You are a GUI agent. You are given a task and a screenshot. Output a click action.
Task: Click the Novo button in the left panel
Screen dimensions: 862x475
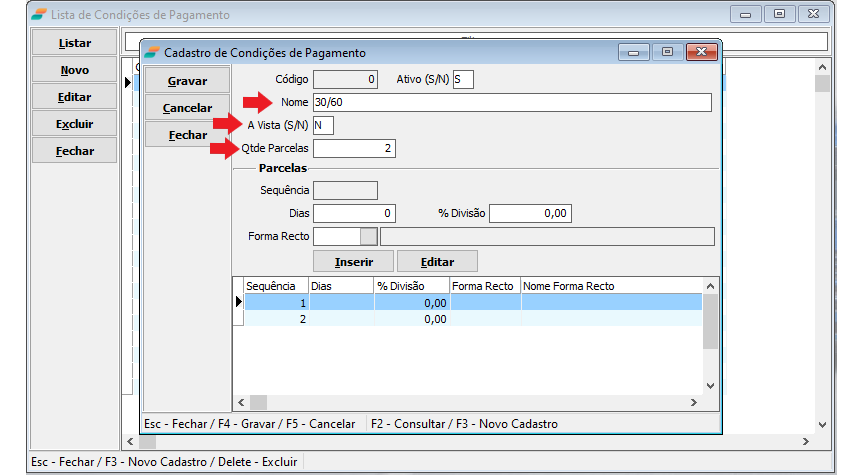(75, 70)
